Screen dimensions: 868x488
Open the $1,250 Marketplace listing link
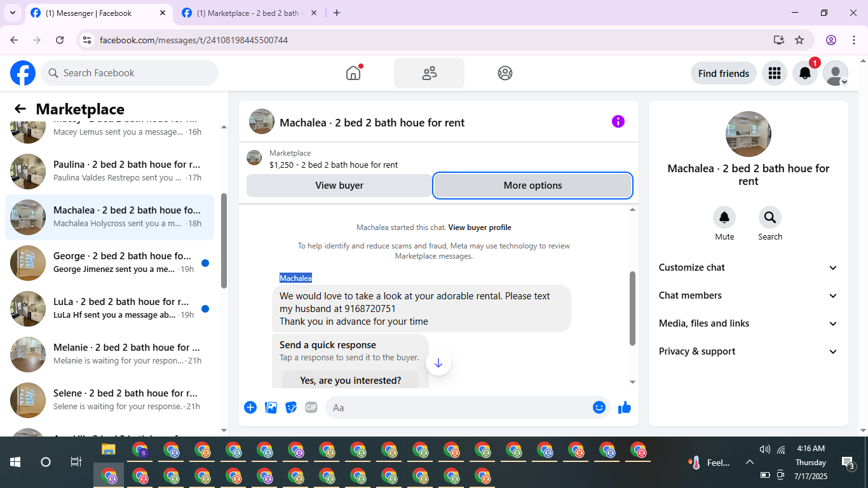(x=334, y=165)
